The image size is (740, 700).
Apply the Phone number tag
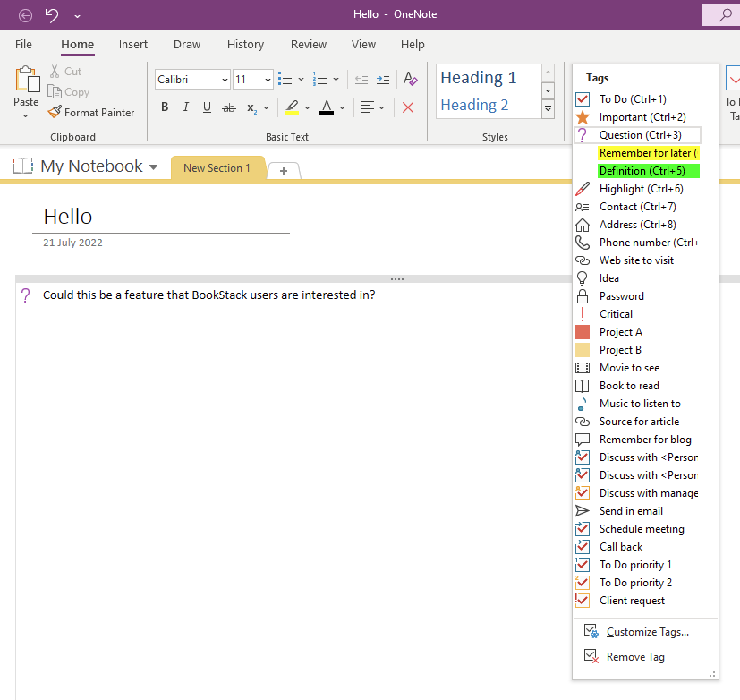[638, 243]
